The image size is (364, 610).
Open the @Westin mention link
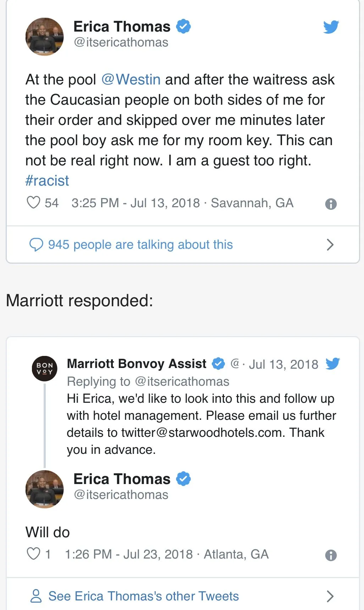[x=131, y=79]
